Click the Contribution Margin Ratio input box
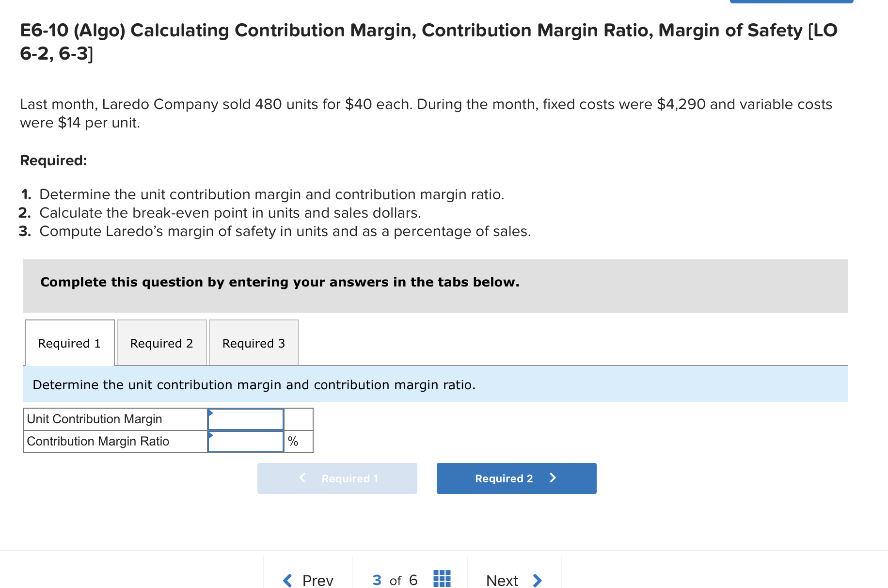The image size is (888, 588). (245, 441)
